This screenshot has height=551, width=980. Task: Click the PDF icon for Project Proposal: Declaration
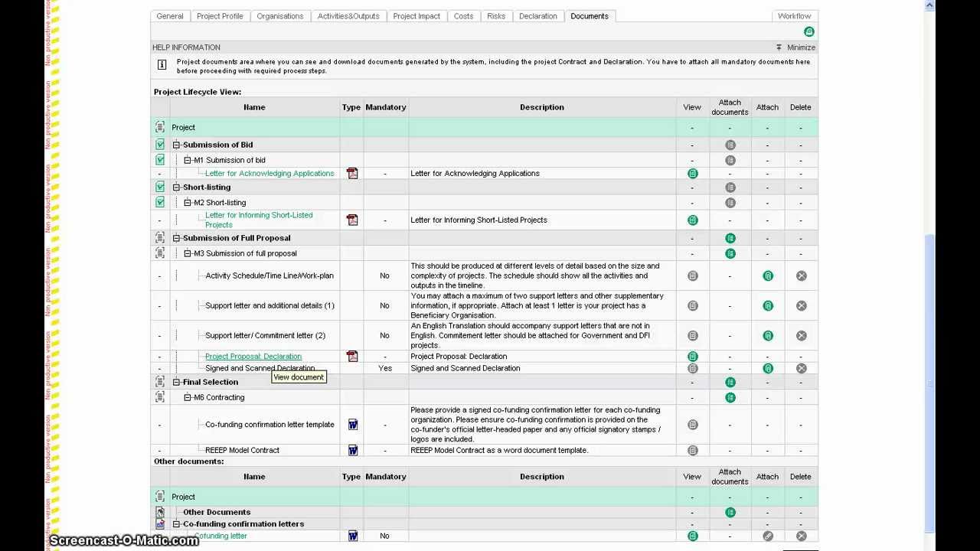coord(352,357)
